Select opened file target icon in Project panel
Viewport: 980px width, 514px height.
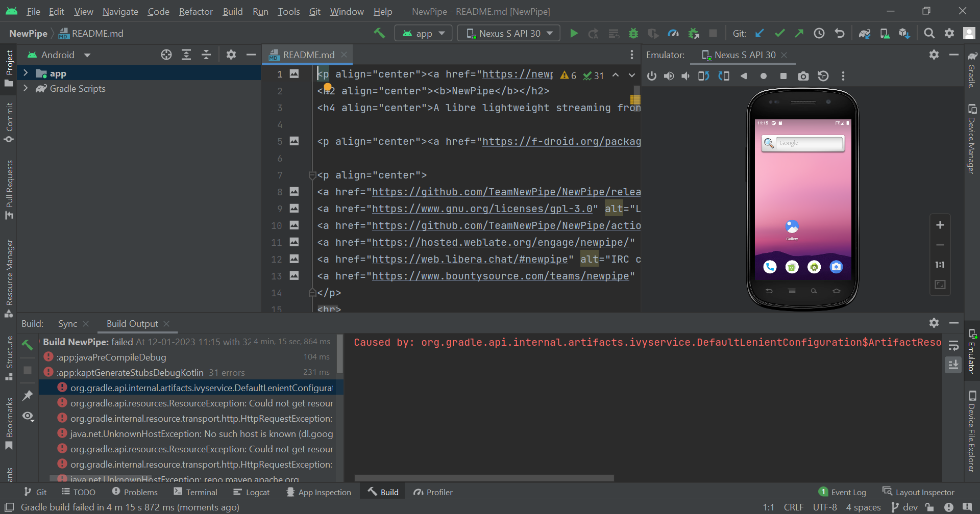click(x=166, y=55)
